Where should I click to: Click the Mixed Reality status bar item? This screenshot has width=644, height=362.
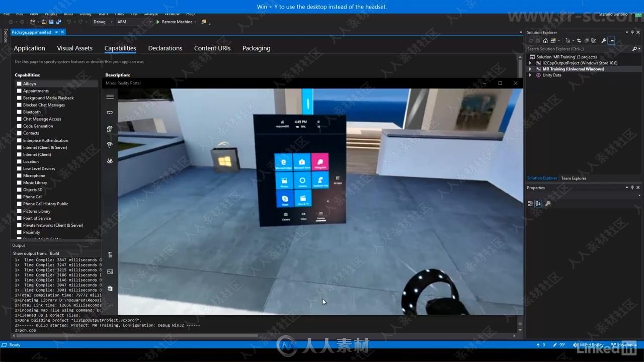[x=589, y=345]
